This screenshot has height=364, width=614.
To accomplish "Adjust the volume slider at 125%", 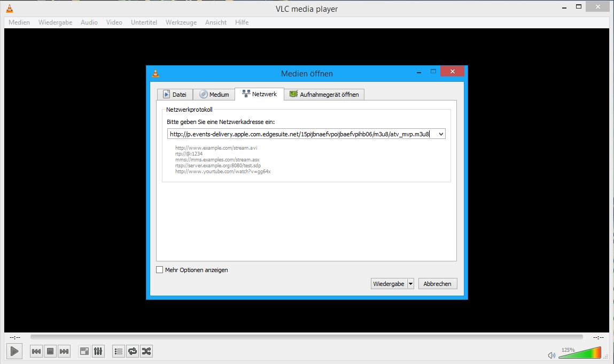I will [x=580, y=353].
